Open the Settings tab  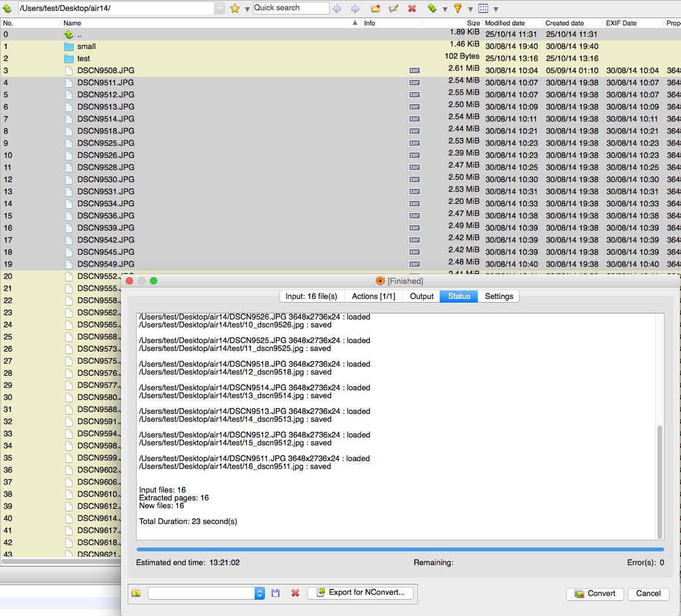(x=498, y=297)
